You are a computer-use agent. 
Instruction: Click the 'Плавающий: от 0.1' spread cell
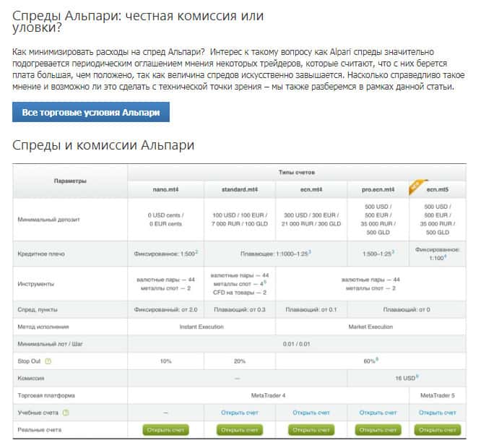point(311,309)
